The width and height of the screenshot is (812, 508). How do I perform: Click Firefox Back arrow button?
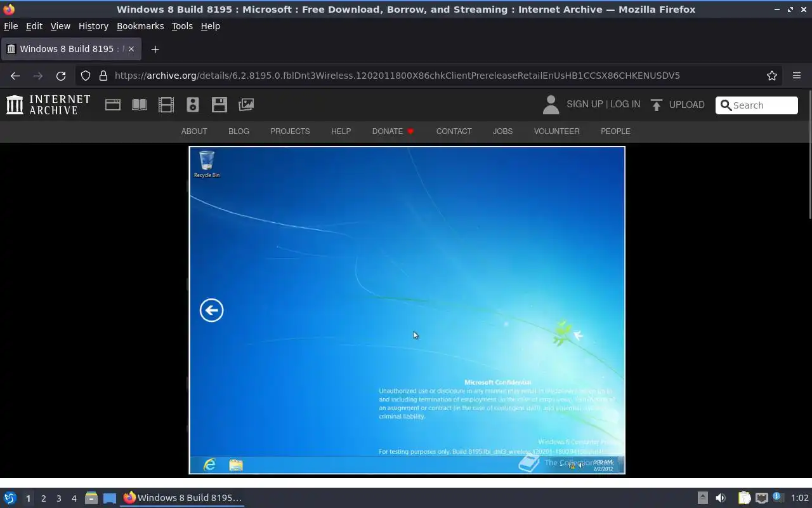tap(15, 76)
